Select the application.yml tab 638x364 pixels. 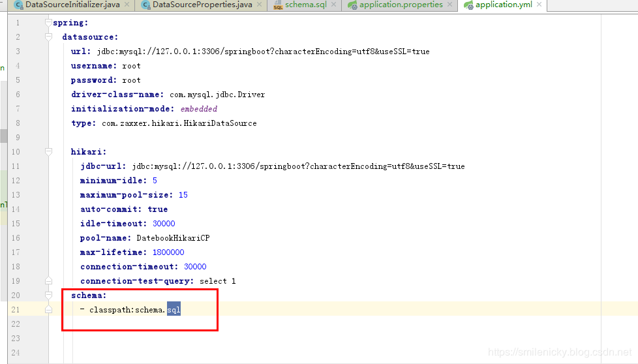(504, 5)
